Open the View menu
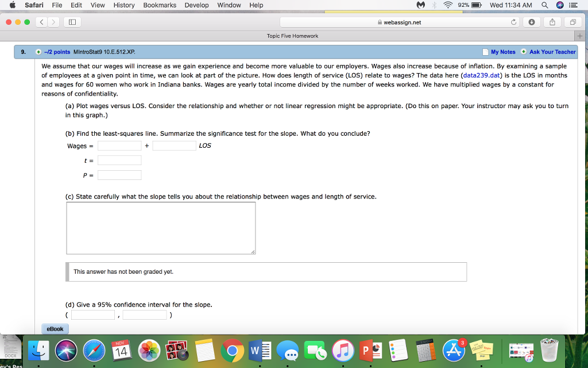The height and width of the screenshot is (368, 588). (x=98, y=5)
